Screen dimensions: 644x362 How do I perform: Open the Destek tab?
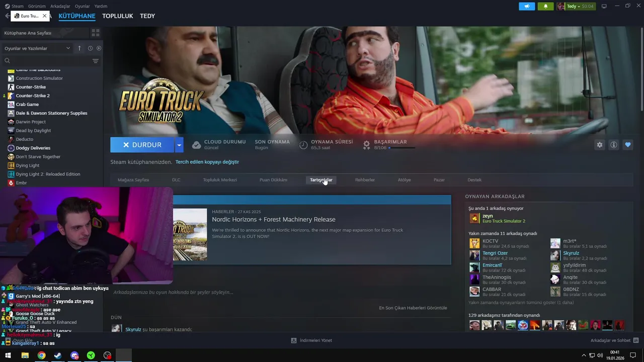[x=474, y=180]
